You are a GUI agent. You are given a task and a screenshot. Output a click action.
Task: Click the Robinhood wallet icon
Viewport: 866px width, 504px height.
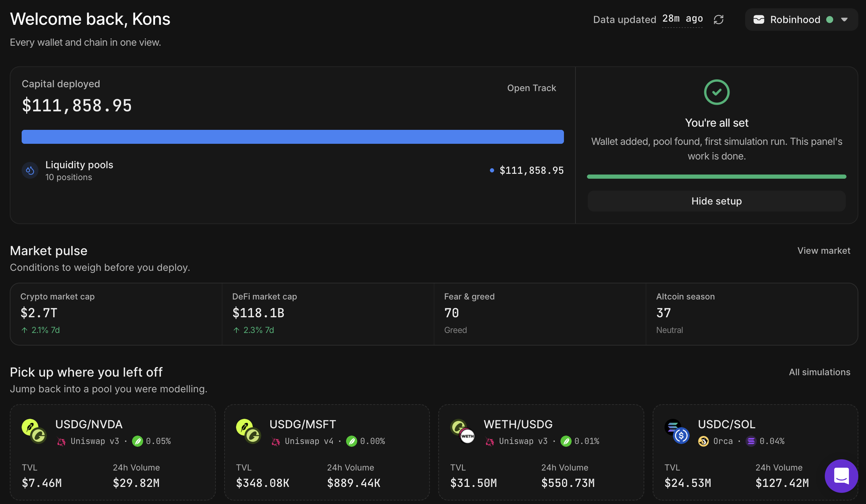click(759, 20)
